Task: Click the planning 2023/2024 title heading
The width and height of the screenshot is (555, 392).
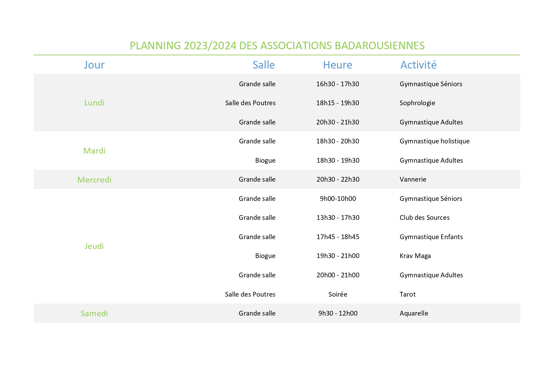Action: (277, 46)
